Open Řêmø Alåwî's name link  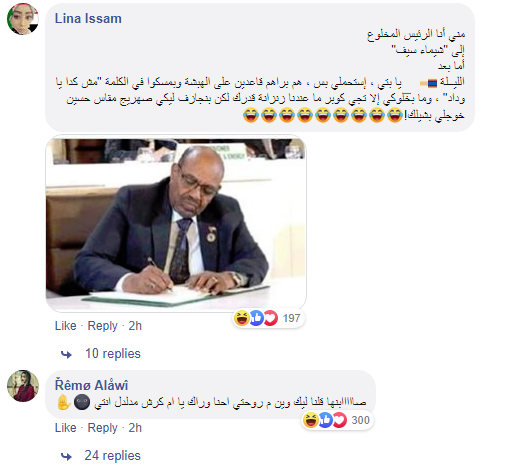click(91, 385)
